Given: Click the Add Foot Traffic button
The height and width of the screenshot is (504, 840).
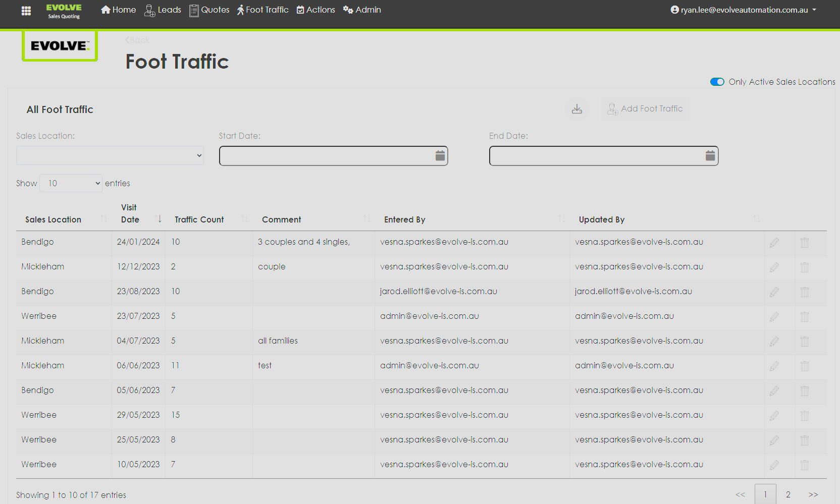Looking at the screenshot, I should 645,109.
